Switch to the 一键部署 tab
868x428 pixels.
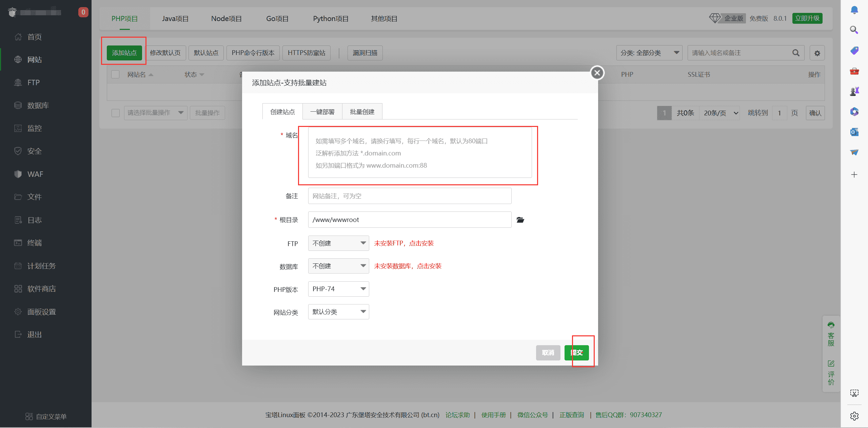click(x=322, y=112)
